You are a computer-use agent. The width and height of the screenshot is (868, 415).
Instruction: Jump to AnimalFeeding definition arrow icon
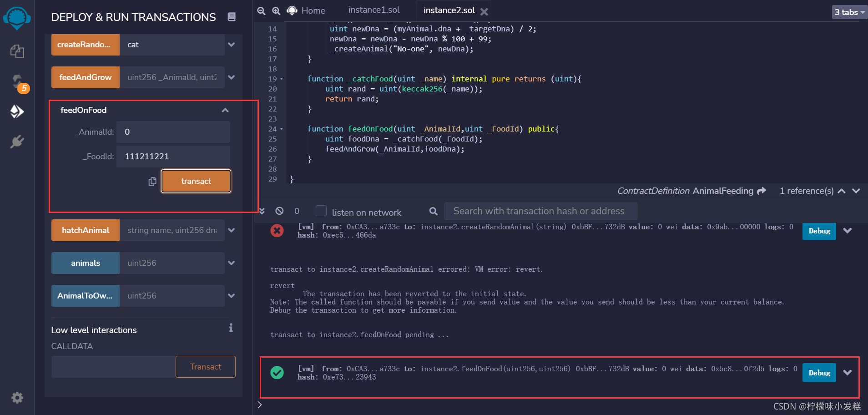[762, 191]
